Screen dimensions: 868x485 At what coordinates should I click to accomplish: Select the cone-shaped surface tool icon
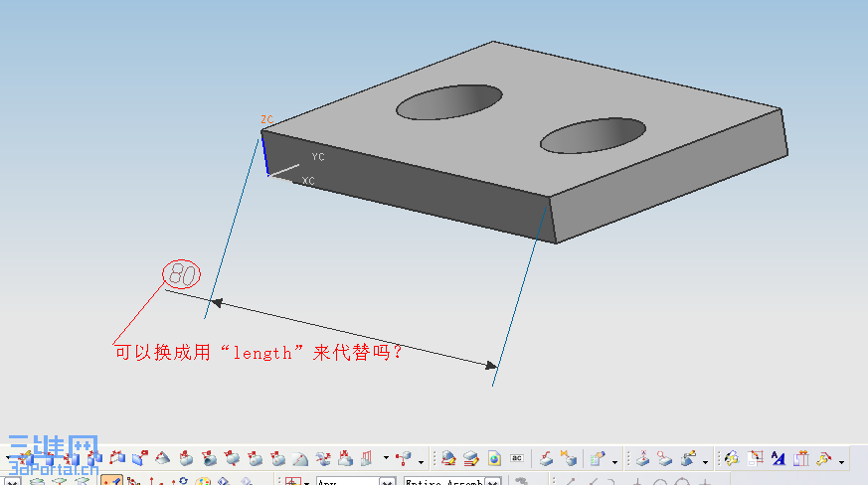point(163,458)
